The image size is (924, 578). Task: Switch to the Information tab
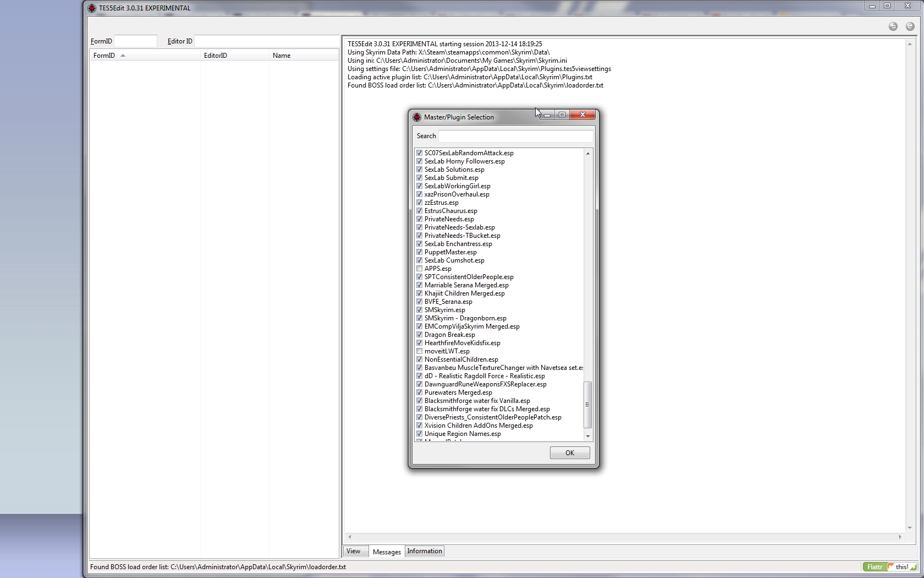coord(424,551)
